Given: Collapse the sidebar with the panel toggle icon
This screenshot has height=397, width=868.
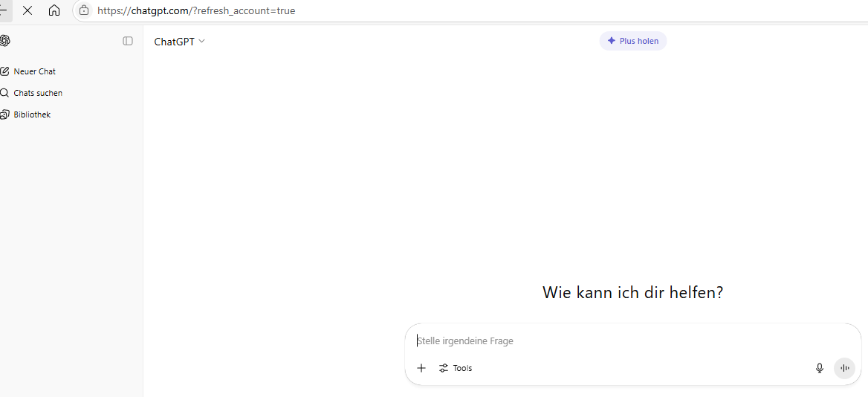Looking at the screenshot, I should click(x=128, y=41).
